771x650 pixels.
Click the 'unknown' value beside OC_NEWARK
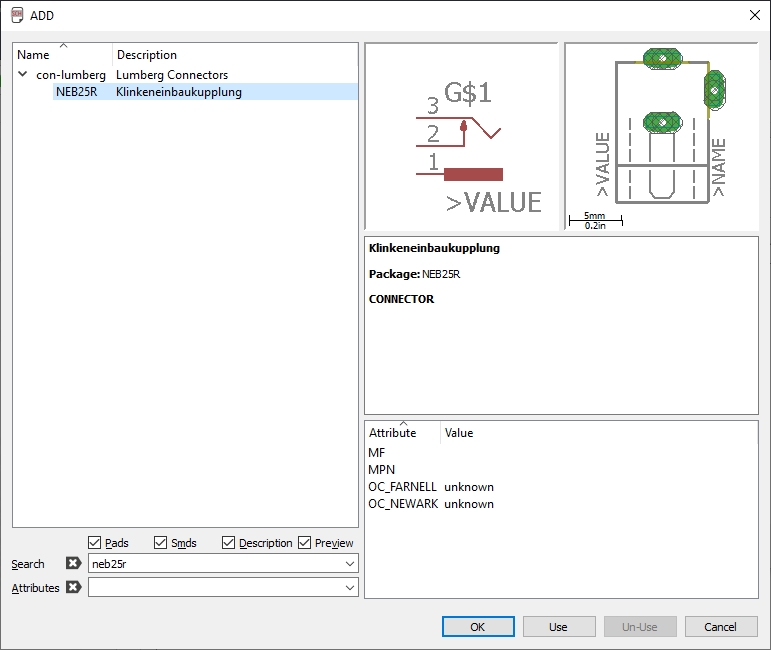[469, 504]
